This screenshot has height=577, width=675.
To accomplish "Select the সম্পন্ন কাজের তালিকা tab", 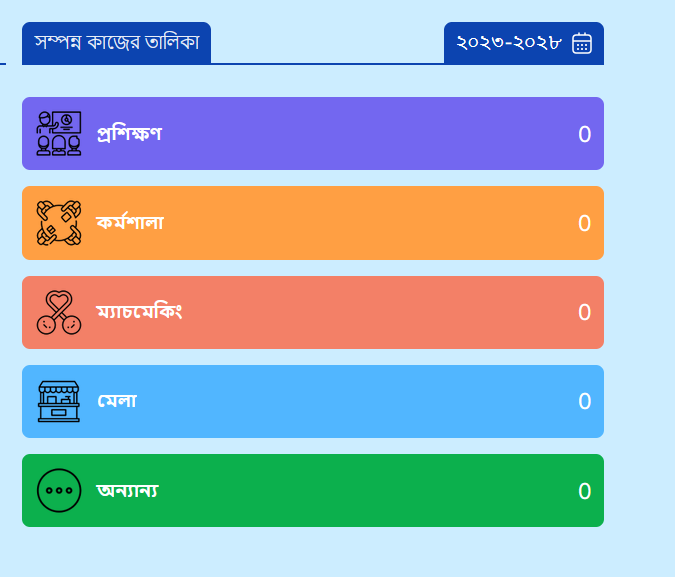I will 117,43.
